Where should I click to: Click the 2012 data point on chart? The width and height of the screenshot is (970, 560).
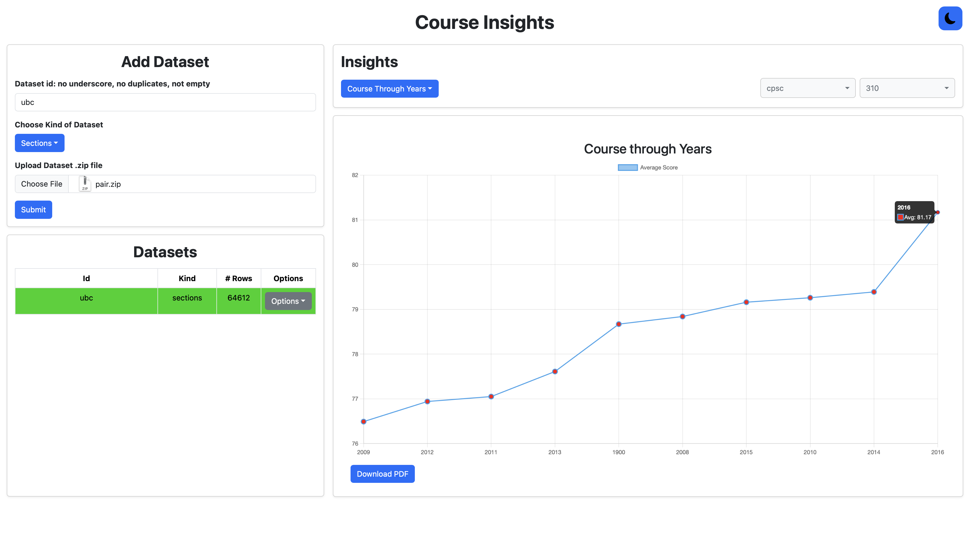click(427, 401)
